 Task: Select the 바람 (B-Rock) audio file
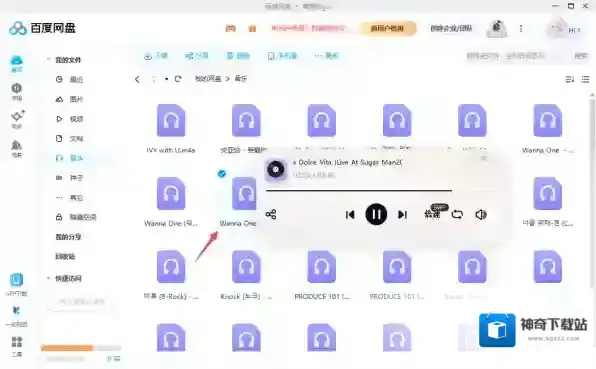171,275
